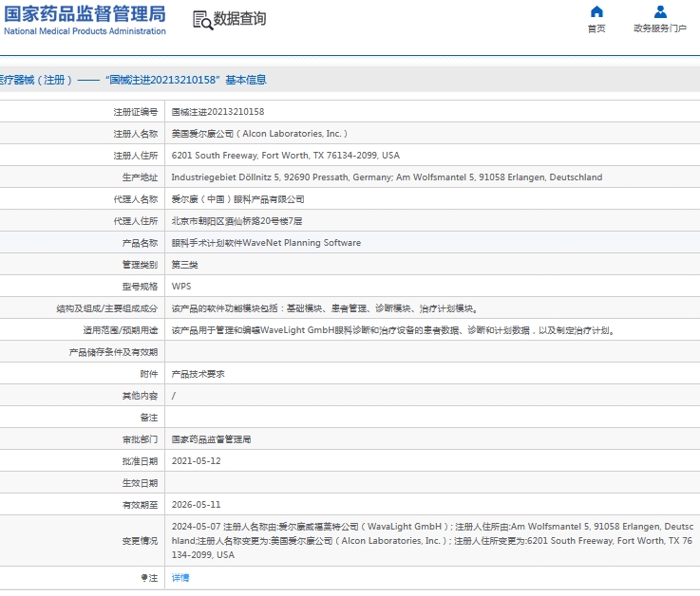This screenshot has height=596, width=700.
Task: Click the 审批部门 row label
Action: (141, 439)
